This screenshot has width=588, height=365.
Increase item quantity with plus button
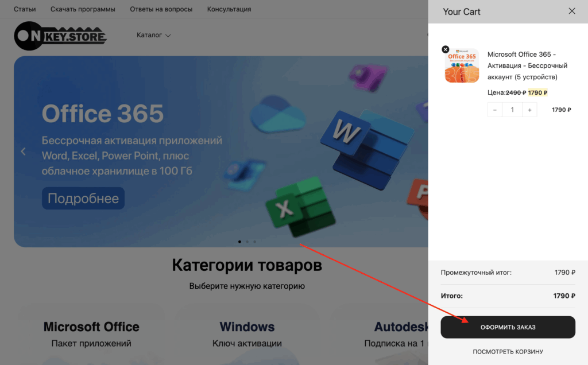point(529,110)
